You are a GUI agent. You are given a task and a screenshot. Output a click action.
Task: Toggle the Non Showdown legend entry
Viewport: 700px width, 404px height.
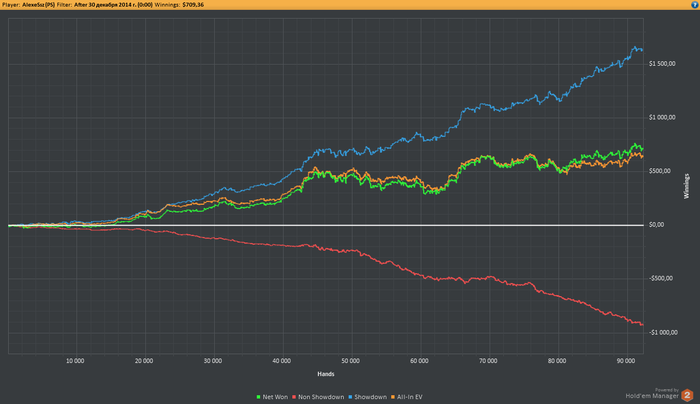pos(318,397)
